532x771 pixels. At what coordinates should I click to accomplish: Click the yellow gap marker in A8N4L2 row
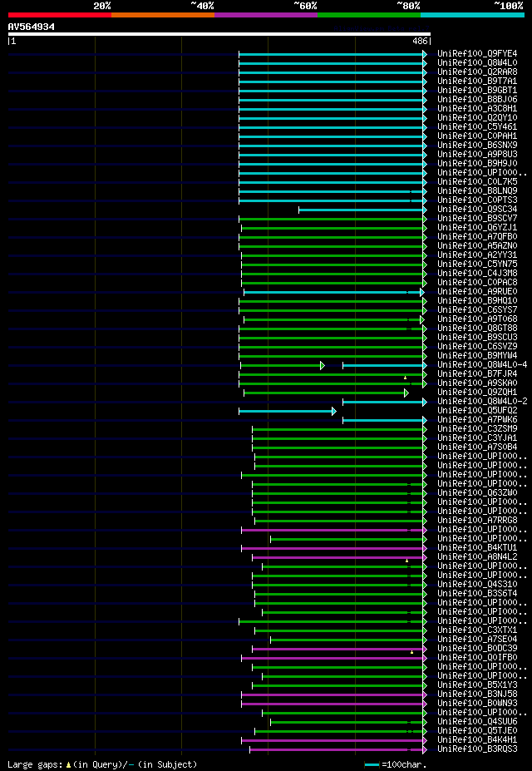pos(406,561)
